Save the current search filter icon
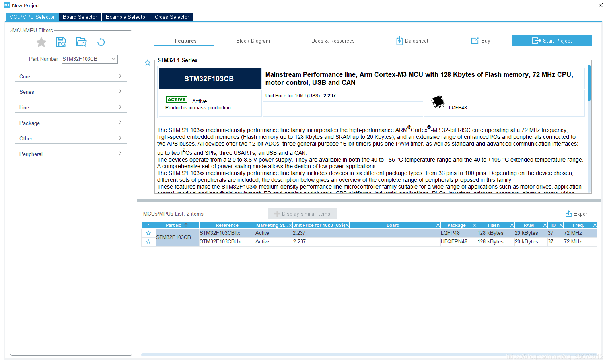Screen dimensions: 607x364 pos(61,42)
